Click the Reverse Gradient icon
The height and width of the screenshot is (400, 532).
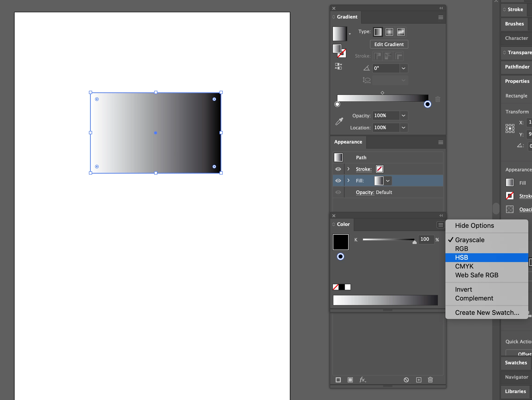(x=338, y=66)
